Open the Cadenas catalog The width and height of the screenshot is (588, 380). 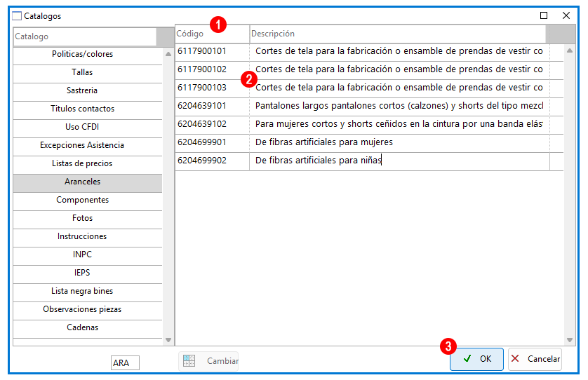[x=88, y=327]
